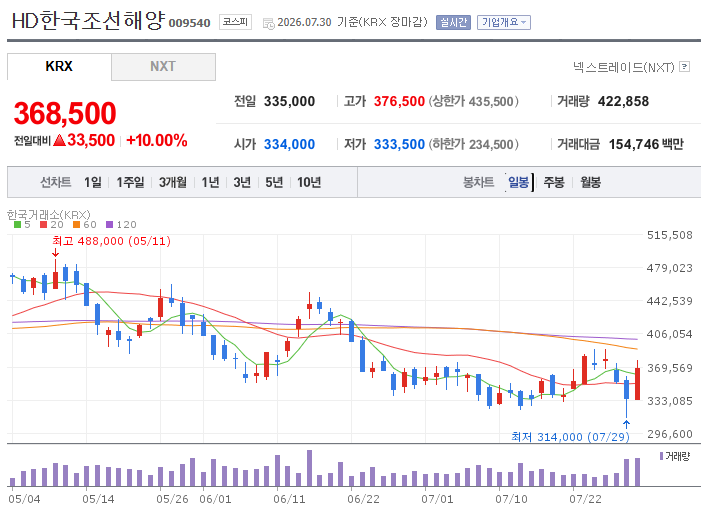Select the 일봉 candle chart
The width and height of the screenshot is (701, 511).
(519, 182)
